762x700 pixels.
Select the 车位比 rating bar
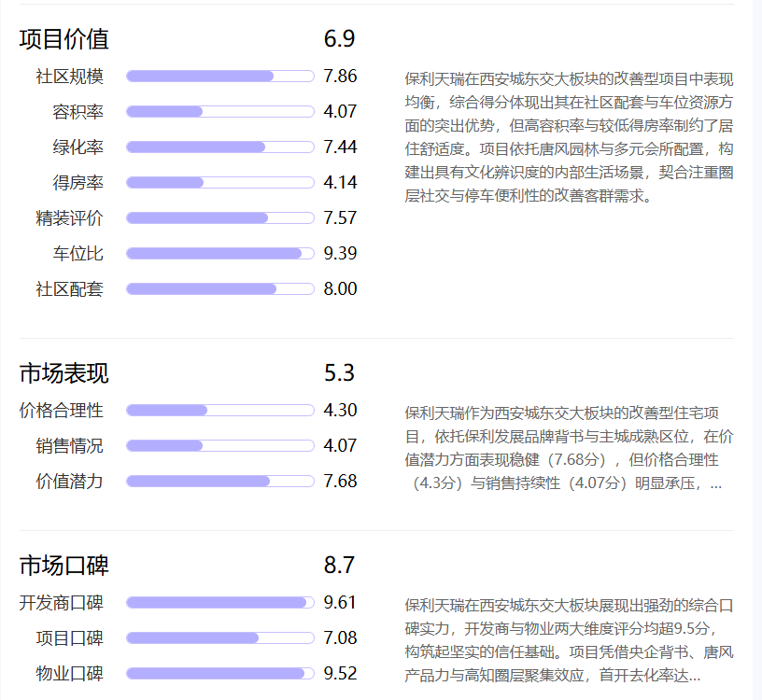tap(219, 252)
